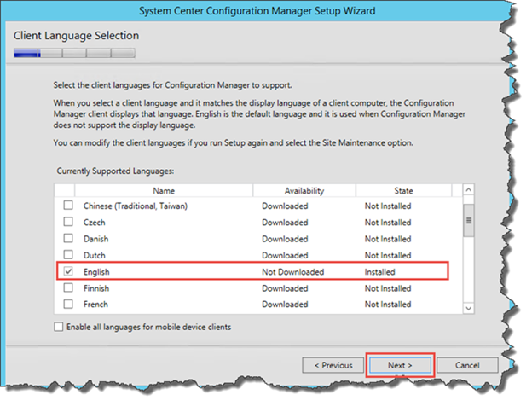Click 'Downloaded' availability in the Czech row
Viewport: 532px width, 406px height.
pyautogui.click(x=285, y=223)
